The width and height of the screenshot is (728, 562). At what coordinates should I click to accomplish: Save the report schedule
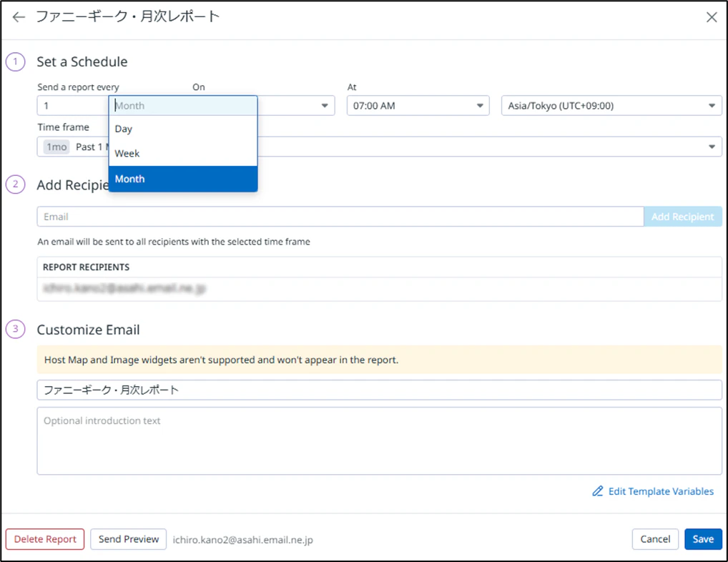703,539
